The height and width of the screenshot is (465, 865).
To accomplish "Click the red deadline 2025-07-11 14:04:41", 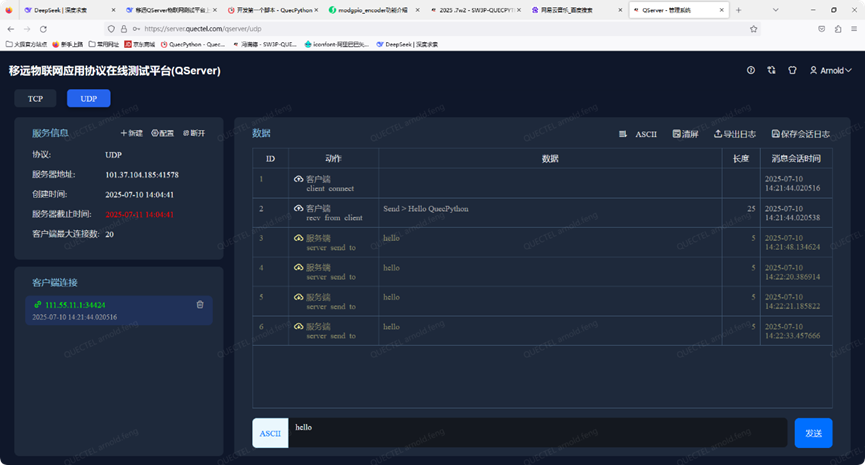I will tap(140, 215).
